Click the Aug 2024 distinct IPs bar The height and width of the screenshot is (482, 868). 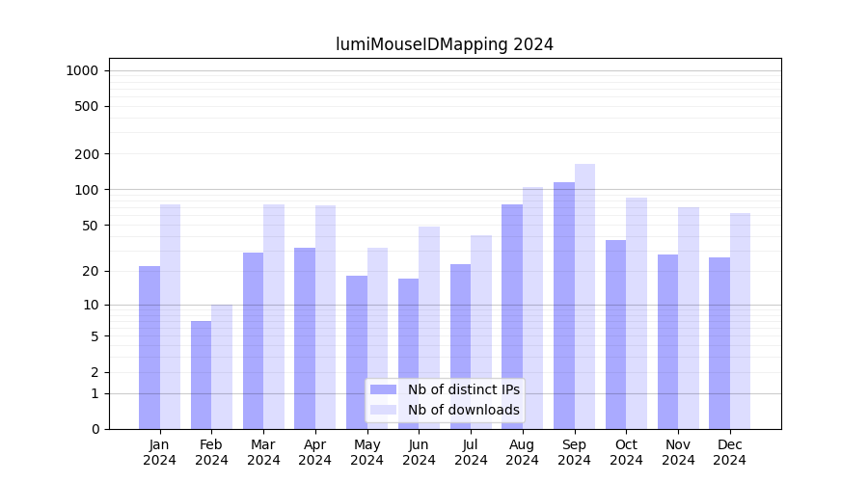tap(512, 316)
